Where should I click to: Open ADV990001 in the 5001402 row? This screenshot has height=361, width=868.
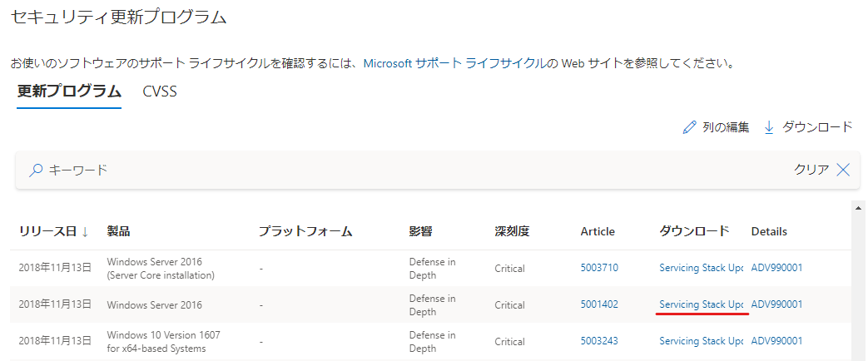pos(776,304)
